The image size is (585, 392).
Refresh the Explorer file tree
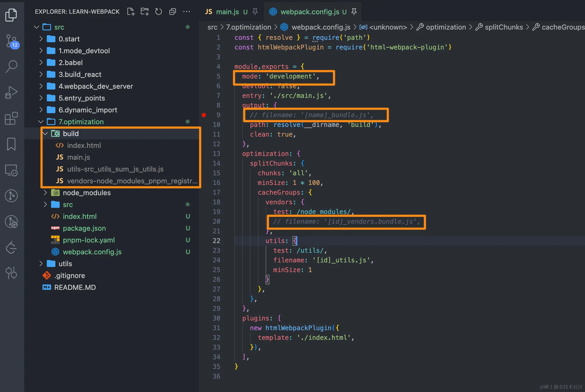(159, 12)
